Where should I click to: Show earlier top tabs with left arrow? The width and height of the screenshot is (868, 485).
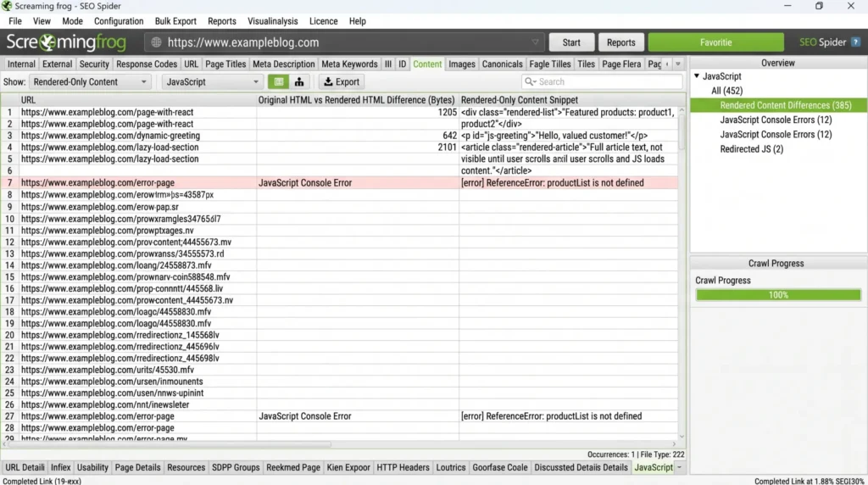(x=667, y=64)
